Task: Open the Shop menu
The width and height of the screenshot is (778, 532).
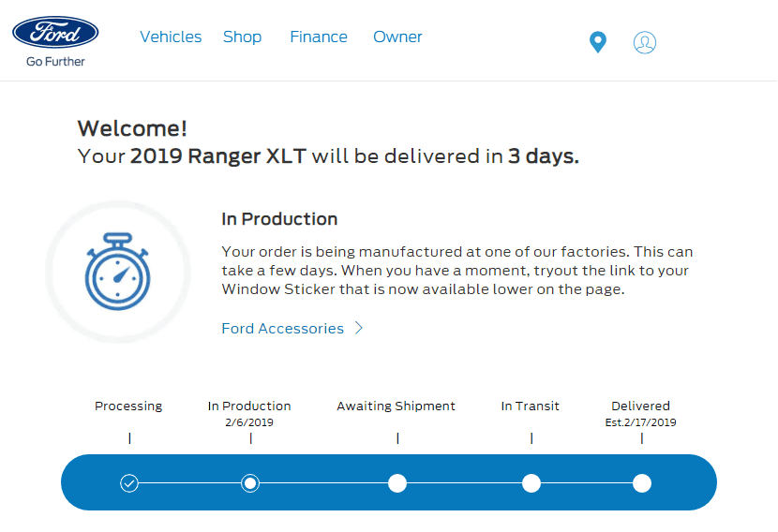Action: click(x=242, y=37)
